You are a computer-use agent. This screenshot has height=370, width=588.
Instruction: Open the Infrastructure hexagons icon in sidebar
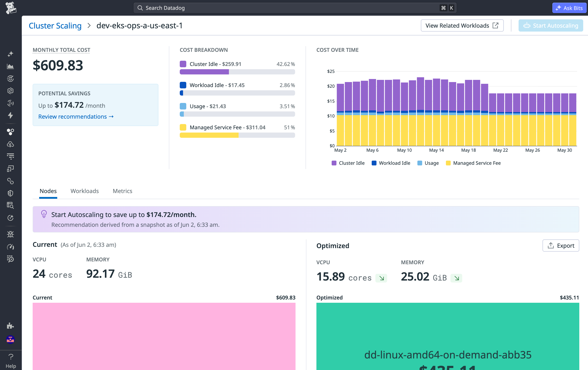10,132
